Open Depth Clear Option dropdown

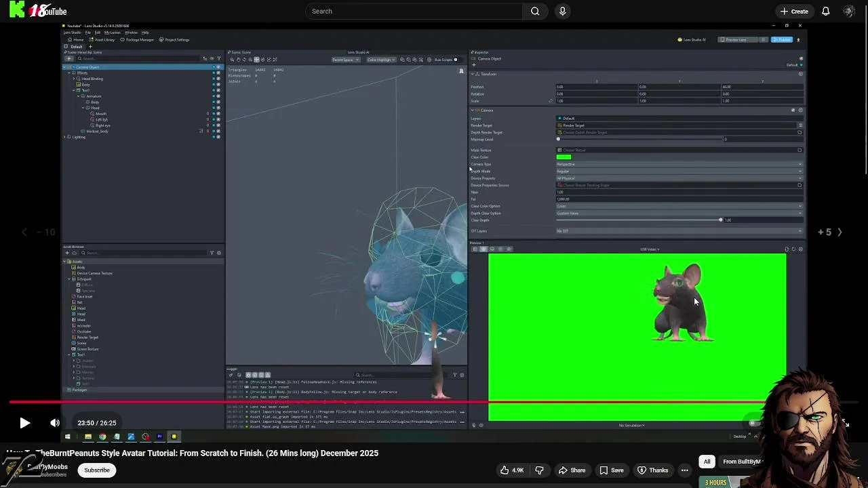click(x=679, y=213)
